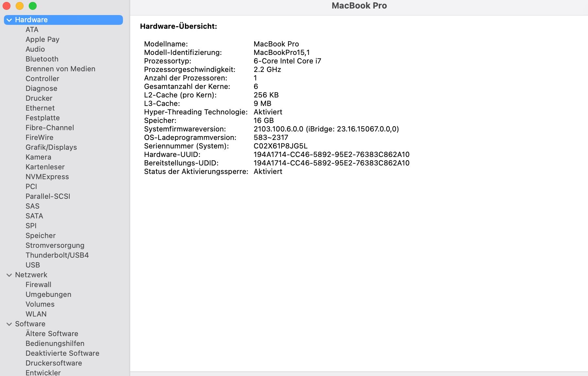Select Apple Pay in sidebar
Image resolution: width=588 pixels, height=376 pixels.
click(x=43, y=40)
